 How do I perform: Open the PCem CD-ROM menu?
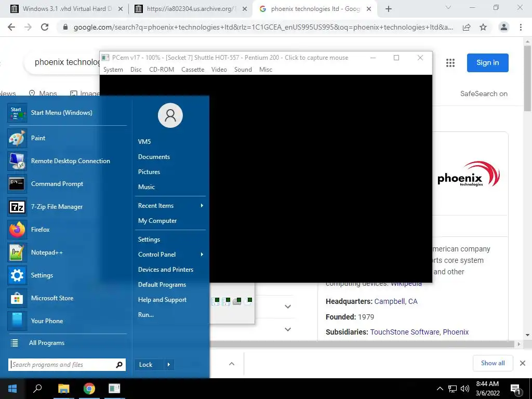pyautogui.click(x=162, y=70)
